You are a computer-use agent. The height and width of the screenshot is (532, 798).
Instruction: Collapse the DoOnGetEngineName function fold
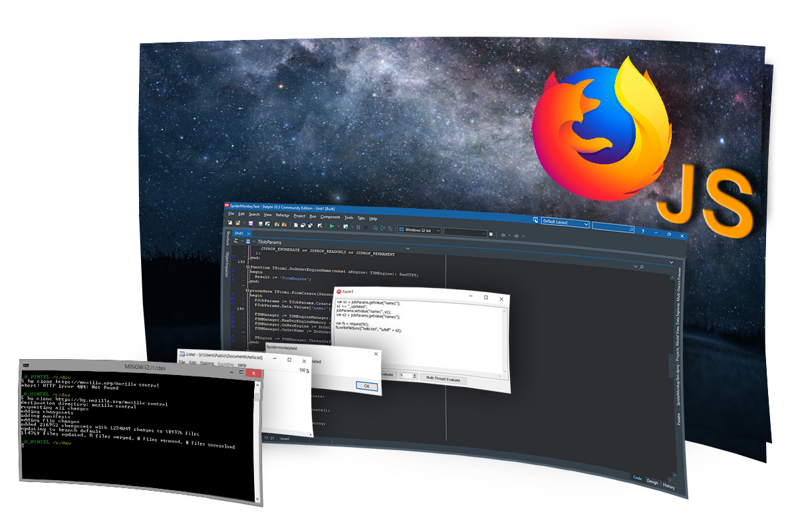(247, 267)
